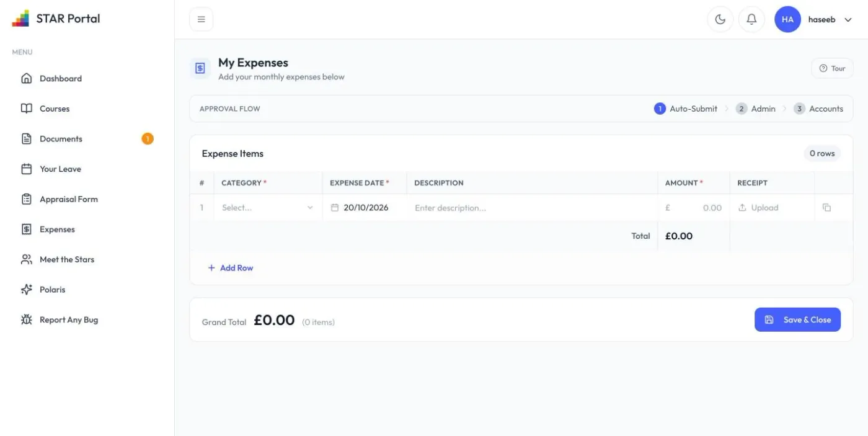
Task: Click the Polaris sparkle icon
Action: 26,290
